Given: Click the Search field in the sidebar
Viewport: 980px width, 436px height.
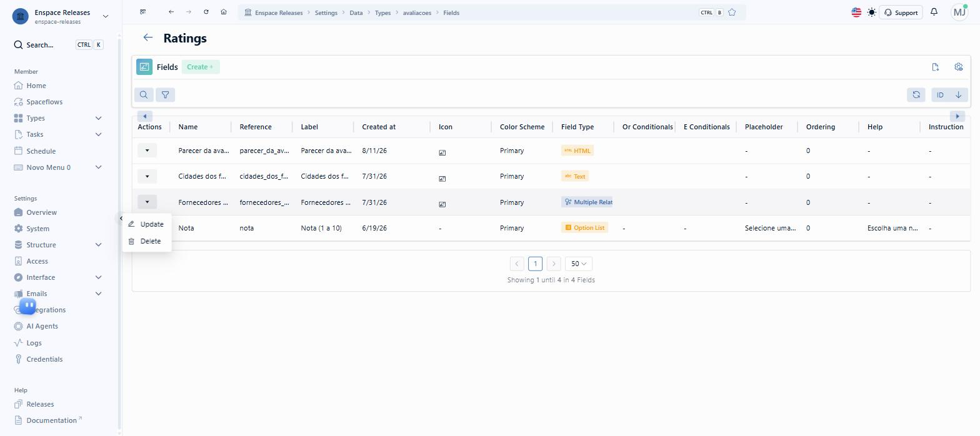Looking at the screenshot, I should pyautogui.click(x=59, y=45).
